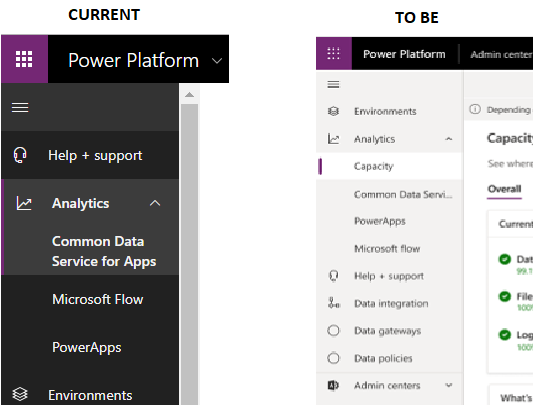Screen dimensions: 534x405
Task: Click the sidebar scrollbar up arrow
Action: point(190,95)
